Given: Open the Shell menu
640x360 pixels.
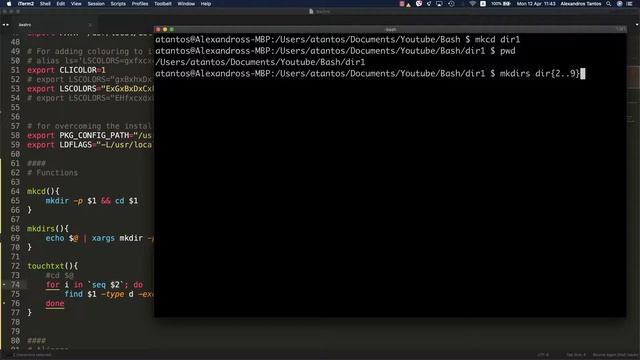Looking at the screenshot, I should click(45, 4).
